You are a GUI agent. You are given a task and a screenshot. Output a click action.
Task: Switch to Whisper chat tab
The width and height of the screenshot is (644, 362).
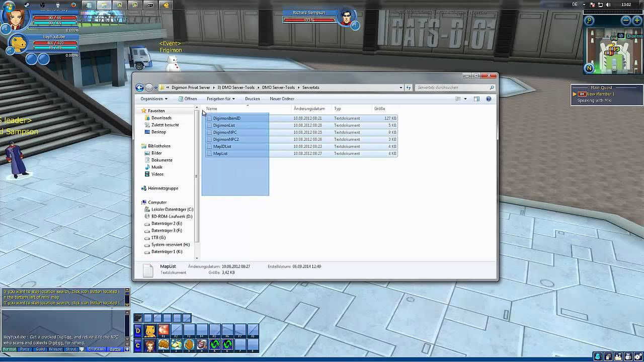[x=55, y=349]
